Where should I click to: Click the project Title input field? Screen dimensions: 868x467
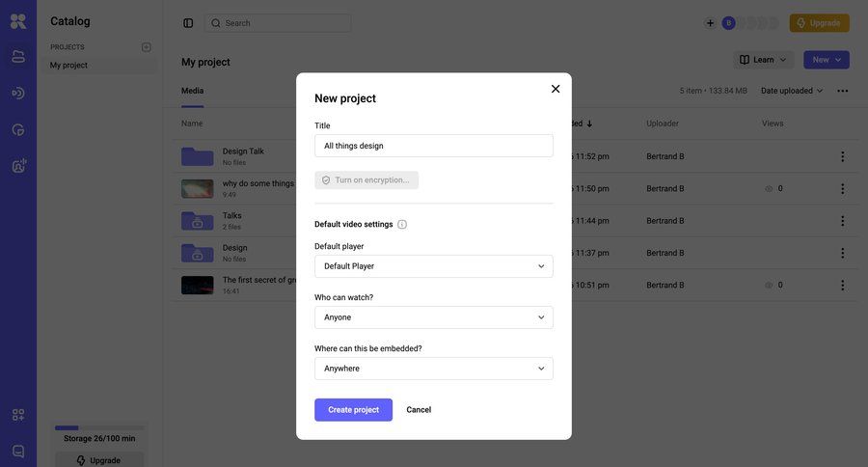point(433,146)
